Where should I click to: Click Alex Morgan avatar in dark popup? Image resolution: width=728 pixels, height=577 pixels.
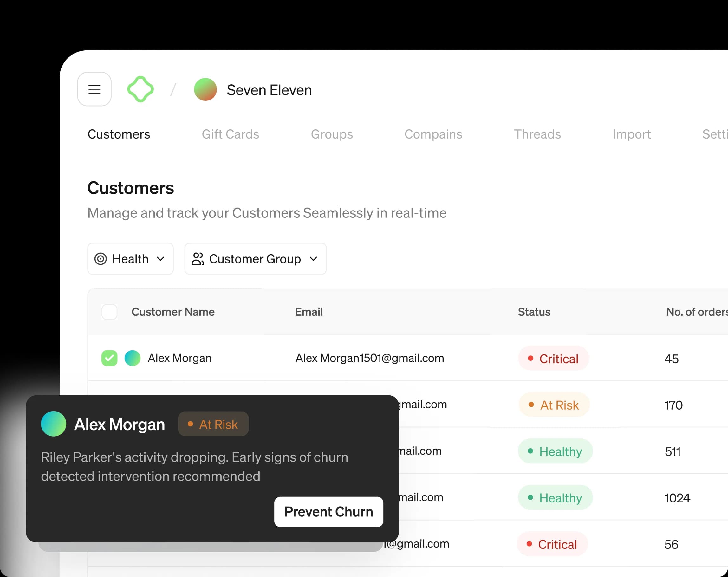tap(53, 424)
